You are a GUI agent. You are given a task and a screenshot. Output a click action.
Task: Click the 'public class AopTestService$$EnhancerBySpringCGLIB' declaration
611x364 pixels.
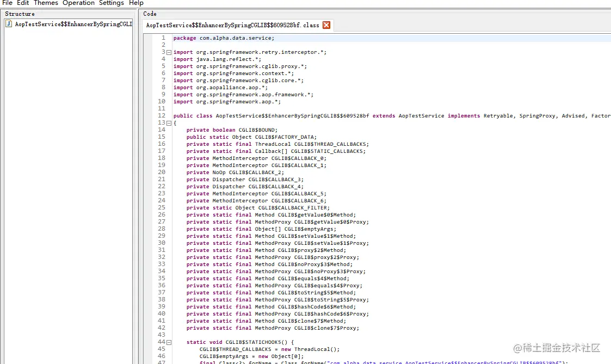pyautogui.click(x=271, y=116)
